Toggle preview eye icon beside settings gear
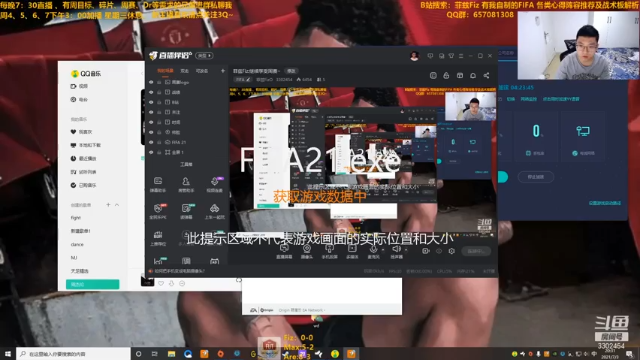Image resolution: width=640 pixels, height=360 pixels. tap(439, 251)
